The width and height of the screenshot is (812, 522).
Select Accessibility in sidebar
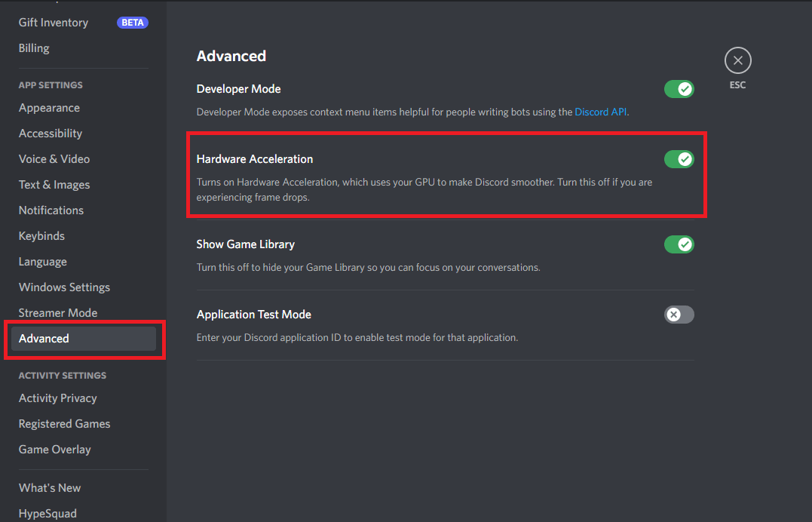[51, 134]
